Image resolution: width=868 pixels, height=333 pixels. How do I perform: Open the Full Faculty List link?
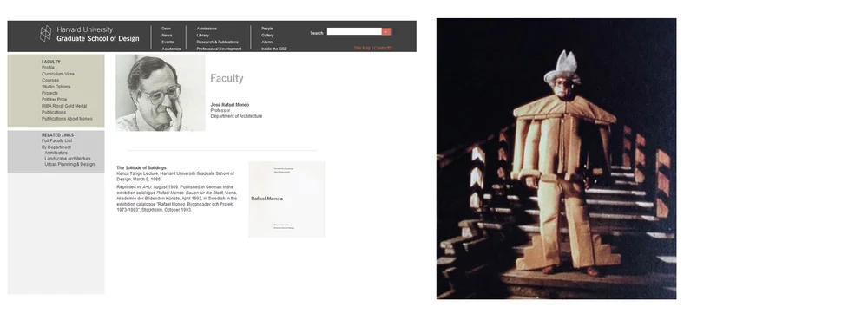[56, 141]
